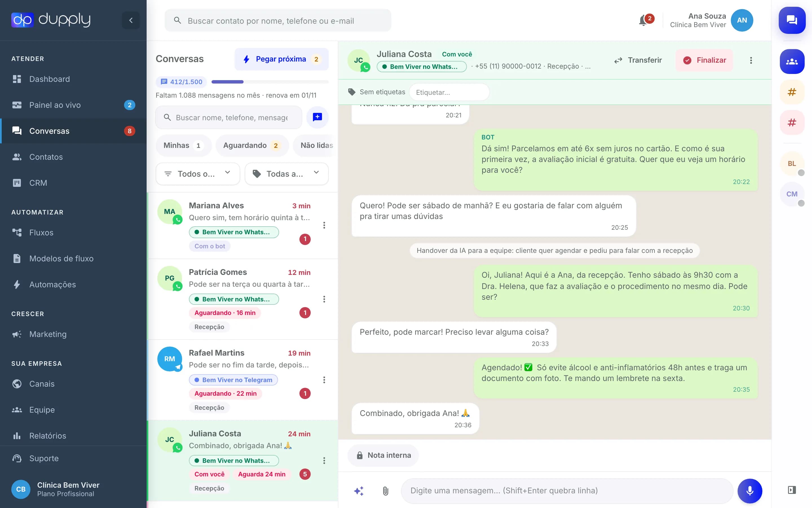This screenshot has height=508, width=812.
Task: Click the AI sparkle suggestions icon
Action: (359, 491)
